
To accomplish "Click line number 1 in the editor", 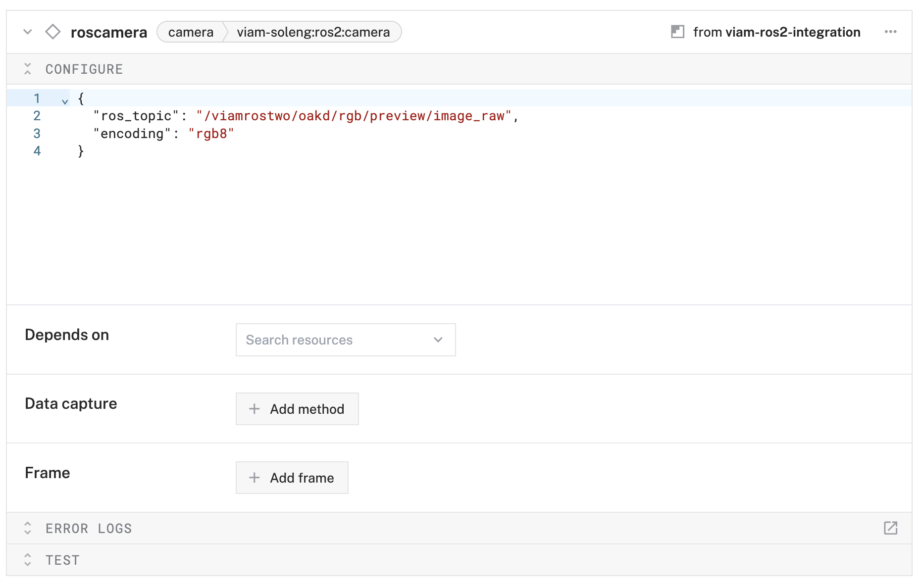I will coord(37,98).
